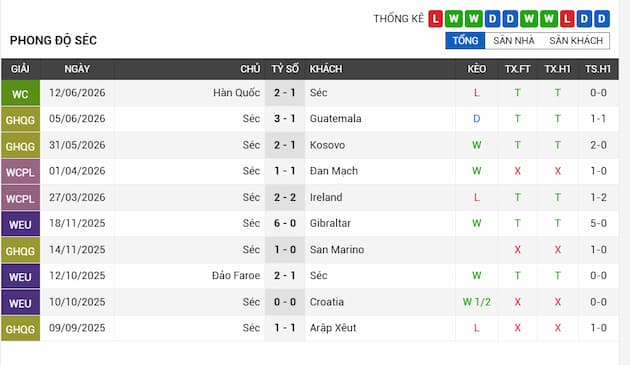Click the GHQG badge for Guatemala match
The image size is (630, 365).
[x=20, y=119]
